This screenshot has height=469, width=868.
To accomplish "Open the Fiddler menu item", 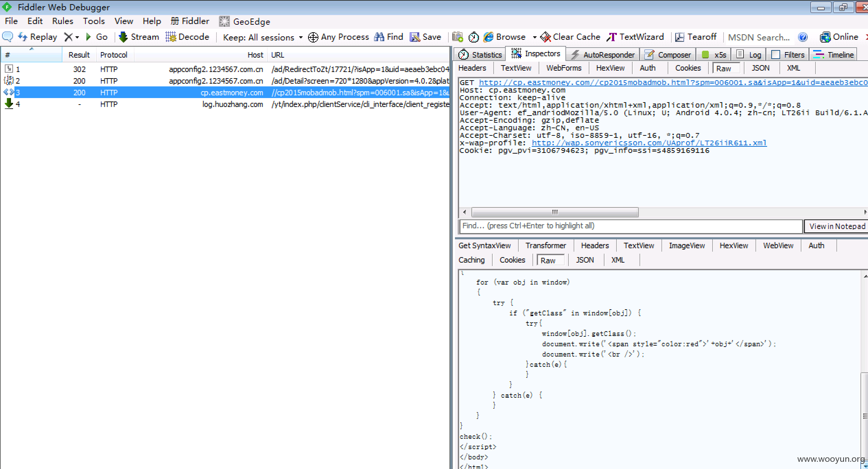I will [190, 21].
